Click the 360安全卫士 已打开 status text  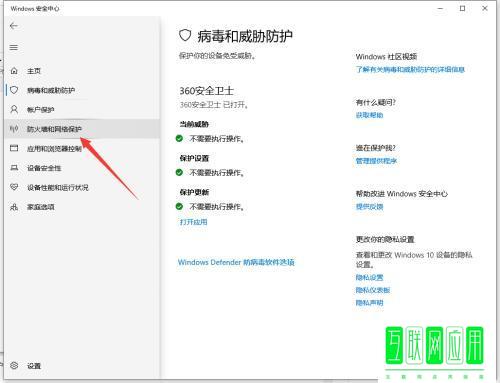214,105
